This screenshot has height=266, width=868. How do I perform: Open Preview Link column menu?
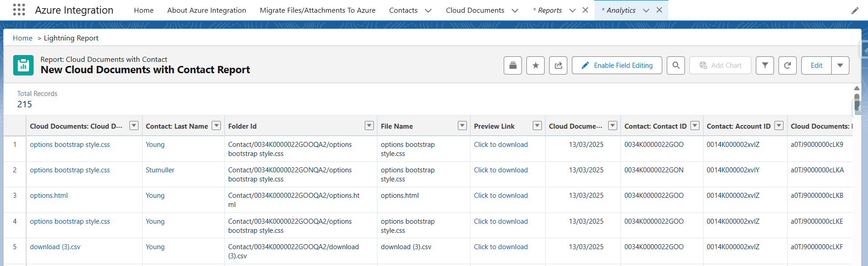click(x=537, y=125)
